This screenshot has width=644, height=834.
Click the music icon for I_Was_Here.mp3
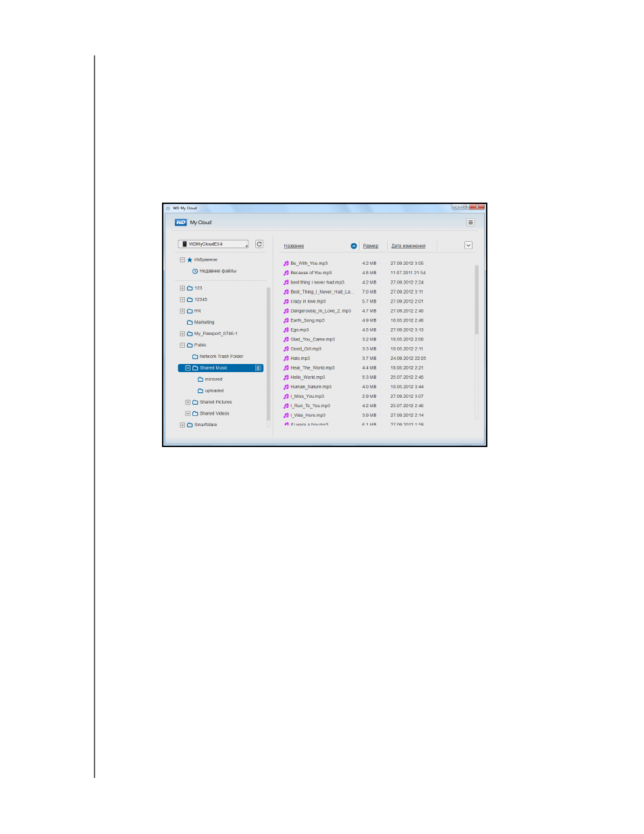(x=286, y=415)
